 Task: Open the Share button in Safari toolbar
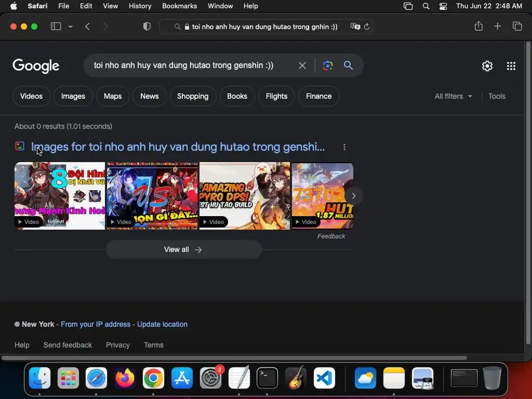point(478,26)
